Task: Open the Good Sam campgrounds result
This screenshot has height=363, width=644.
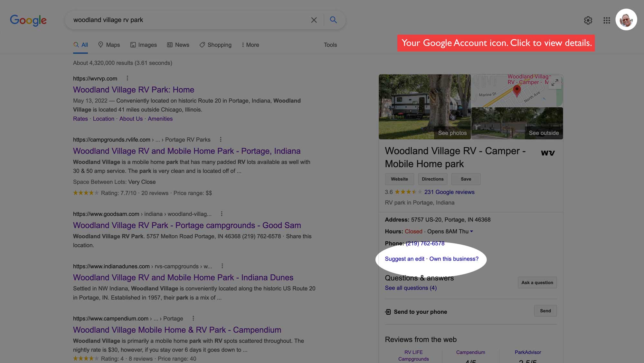Action: pos(187,225)
